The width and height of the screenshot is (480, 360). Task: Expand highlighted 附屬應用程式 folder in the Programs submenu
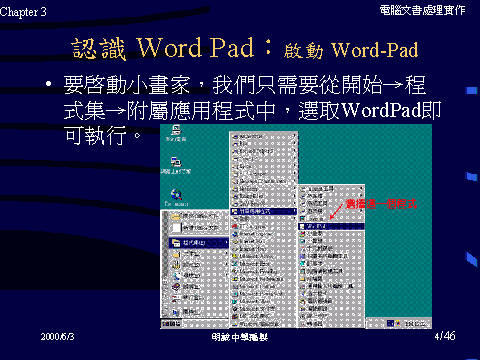pos(263,211)
